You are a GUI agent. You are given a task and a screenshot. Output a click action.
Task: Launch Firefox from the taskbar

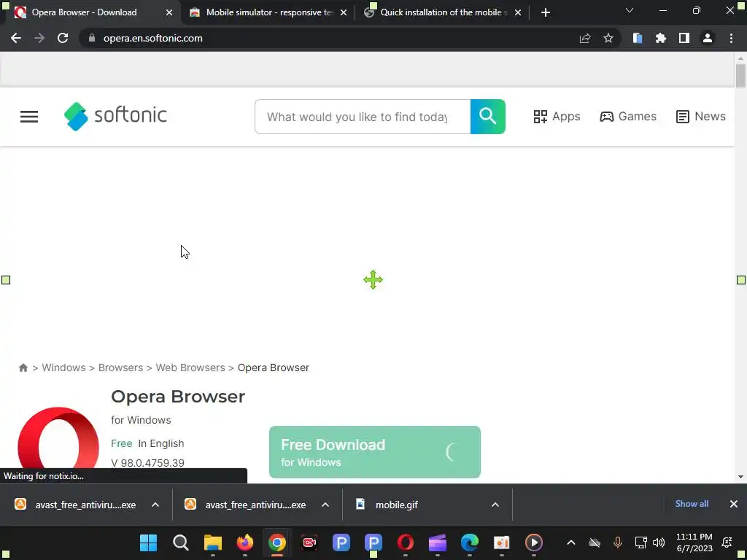245,542
